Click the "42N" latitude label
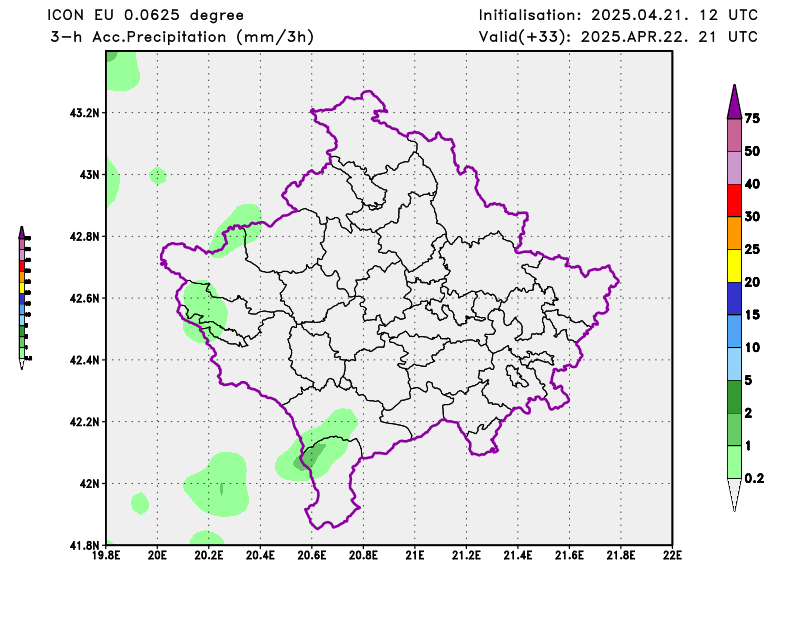The width and height of the screenshot is (800, 618). [90, 483]
